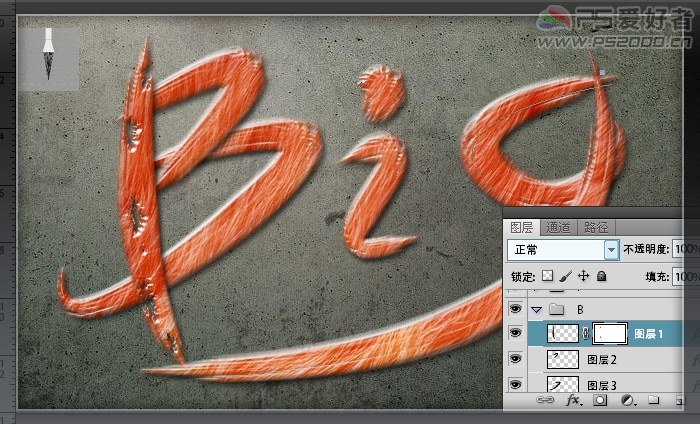Switch to the 通道 channels tab
700x424 pixels.
click(558, 228)
